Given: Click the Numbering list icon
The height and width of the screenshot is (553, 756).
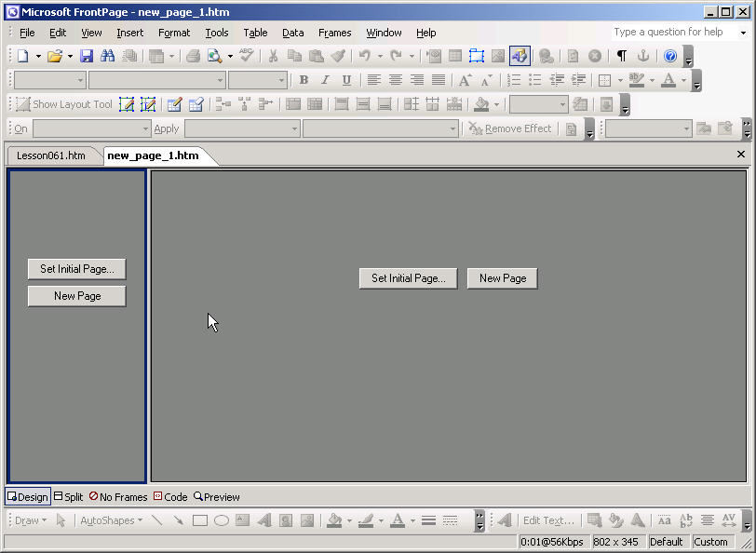Looking at the screenshot, I should point(514,80).
